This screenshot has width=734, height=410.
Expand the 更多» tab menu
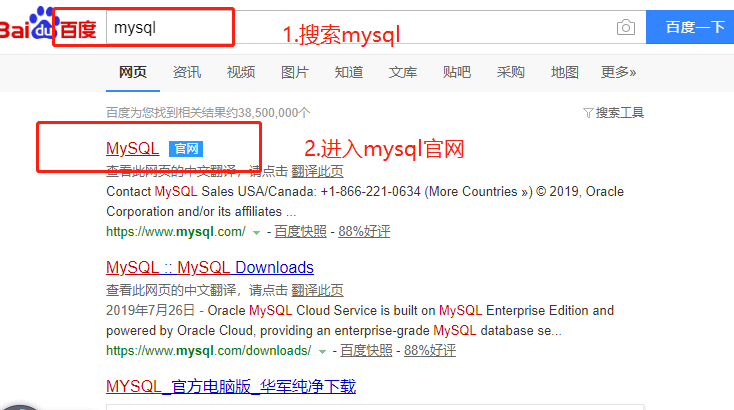(618, 72)
